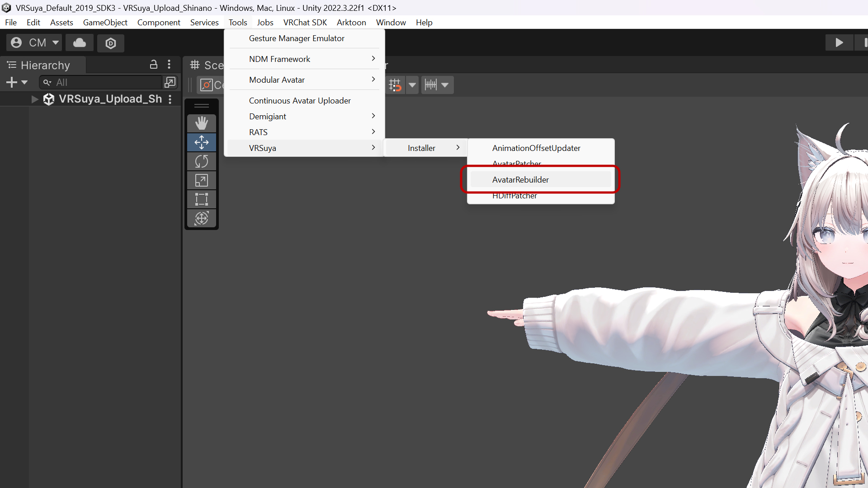Open the Component menu

click(159, 23)
